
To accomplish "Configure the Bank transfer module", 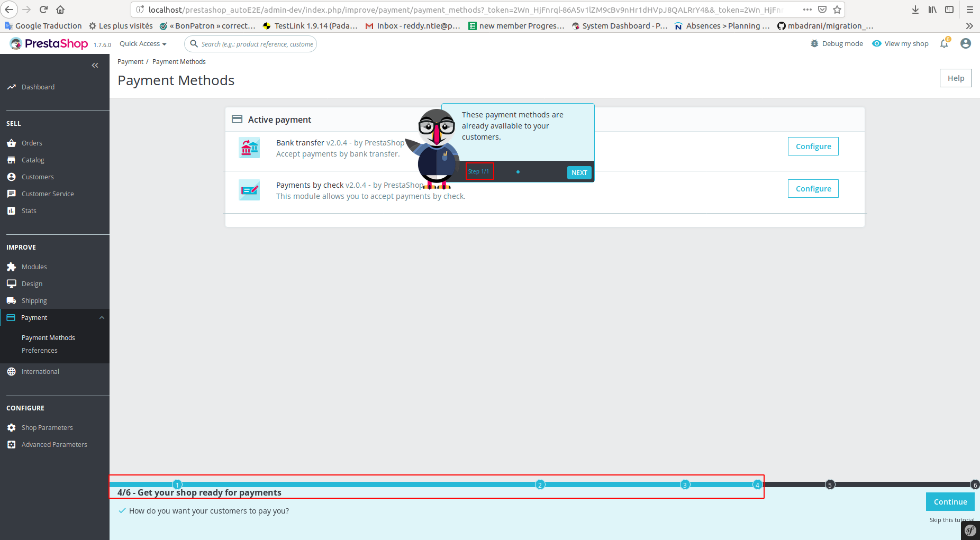I will coord(813,146).
